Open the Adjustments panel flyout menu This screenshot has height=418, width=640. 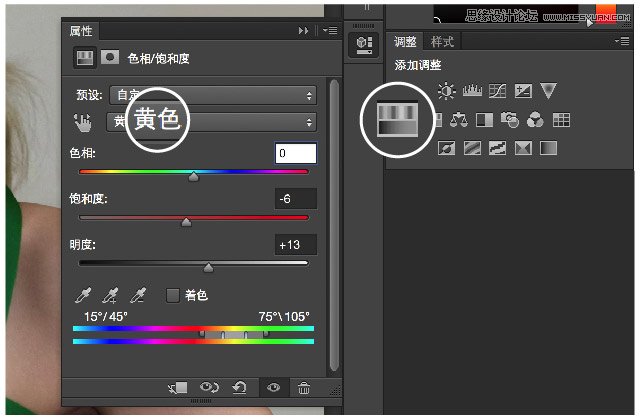(622, 41)
